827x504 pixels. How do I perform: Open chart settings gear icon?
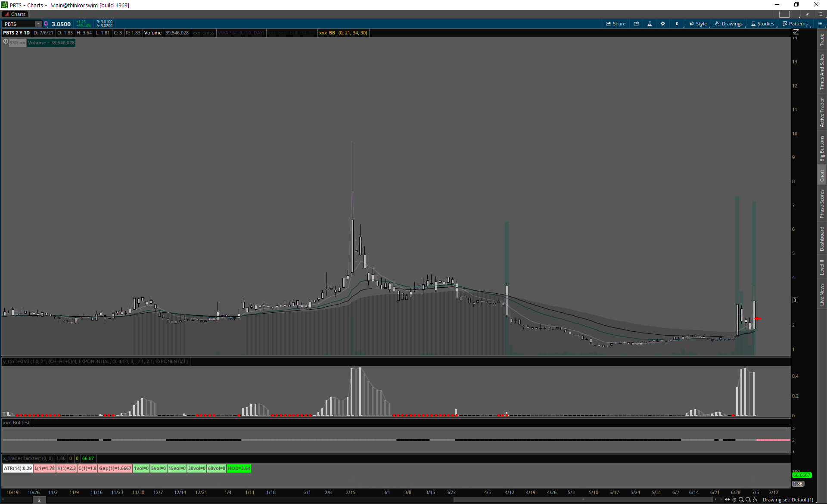tap(663, 24)
